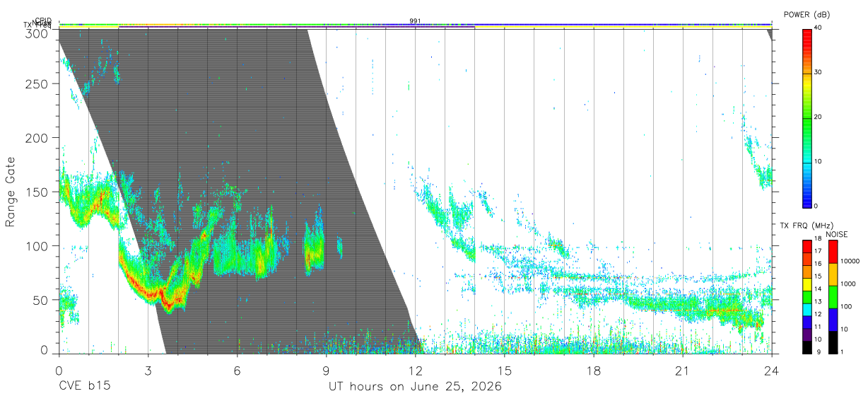Screen dimensions: 868x401
Task: Click the 18 UT hour axis label
Action: 594,370
